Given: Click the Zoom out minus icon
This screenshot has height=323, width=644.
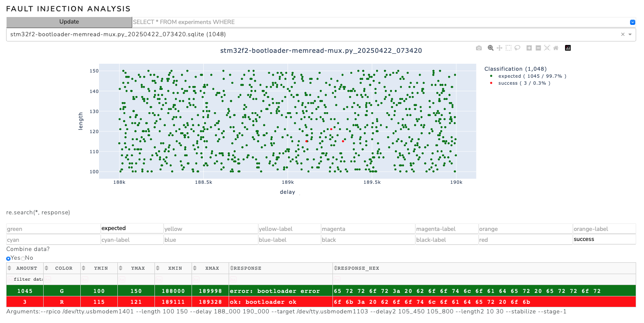Looking at the screenshot, I should 538,48.
